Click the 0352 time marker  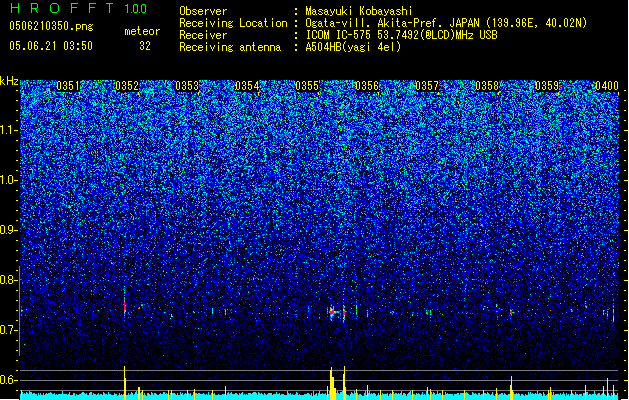[127, 86]
